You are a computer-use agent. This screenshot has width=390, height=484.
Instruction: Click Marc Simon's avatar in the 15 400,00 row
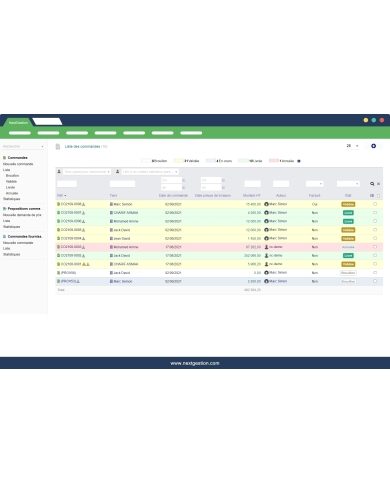266,204
